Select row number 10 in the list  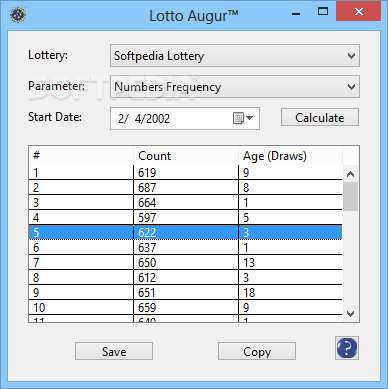pyautogui.click(x=186, y=308)
